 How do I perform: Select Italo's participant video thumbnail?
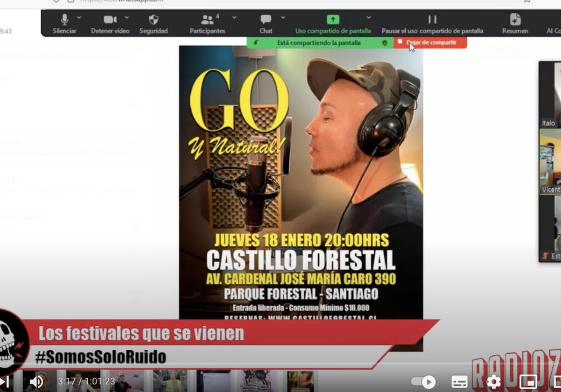tap(550, 95)
